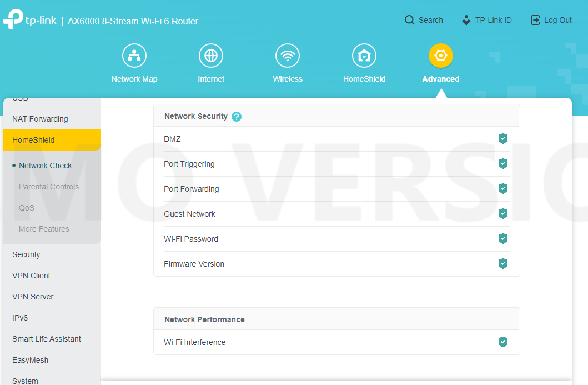This screenshot has height=385, width=588.
Task: Click the Search text link
Action: point(430,20)
